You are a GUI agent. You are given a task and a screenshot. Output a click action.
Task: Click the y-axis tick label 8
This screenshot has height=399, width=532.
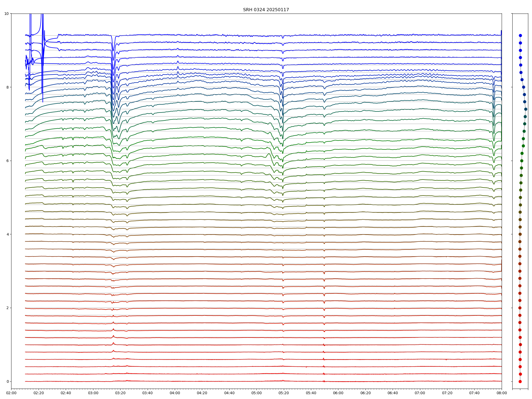(7, 87)
